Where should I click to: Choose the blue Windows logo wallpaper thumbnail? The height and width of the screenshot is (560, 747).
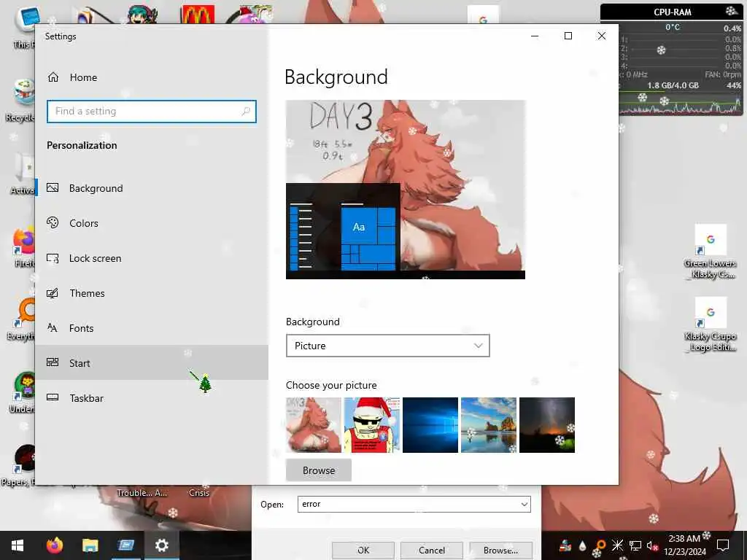pyautogui.click(x=430, y=425)
